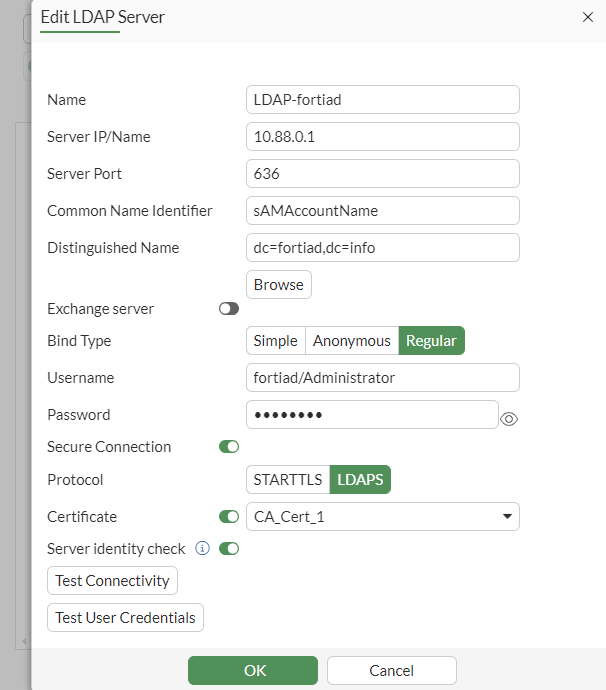Select the LDAPS protocol option

click(x=360, y=480)
